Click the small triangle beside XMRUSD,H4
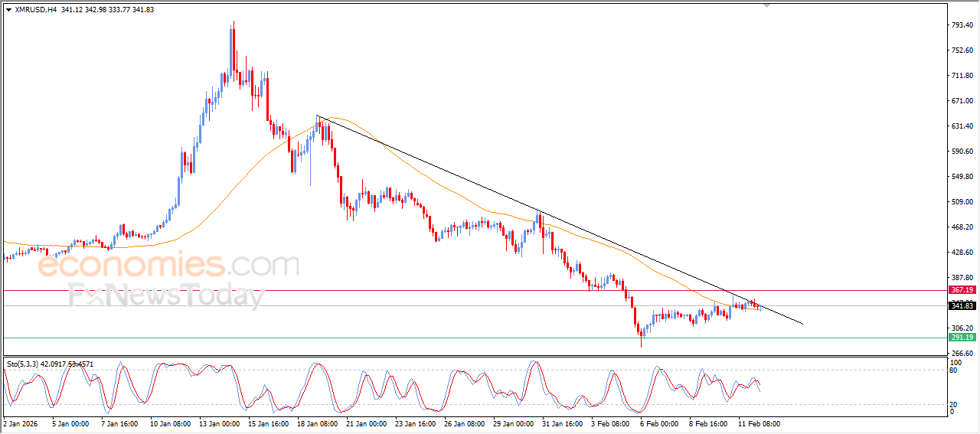 pos(8,9)
